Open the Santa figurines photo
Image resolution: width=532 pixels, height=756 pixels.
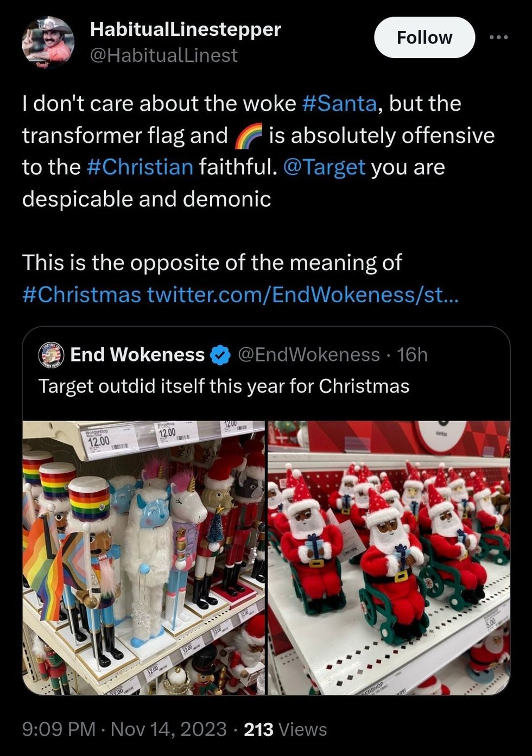[x=389, y=557]
